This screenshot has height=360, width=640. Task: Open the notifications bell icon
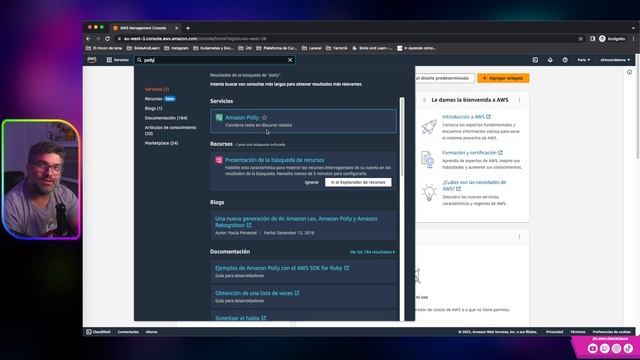(550, 60)
